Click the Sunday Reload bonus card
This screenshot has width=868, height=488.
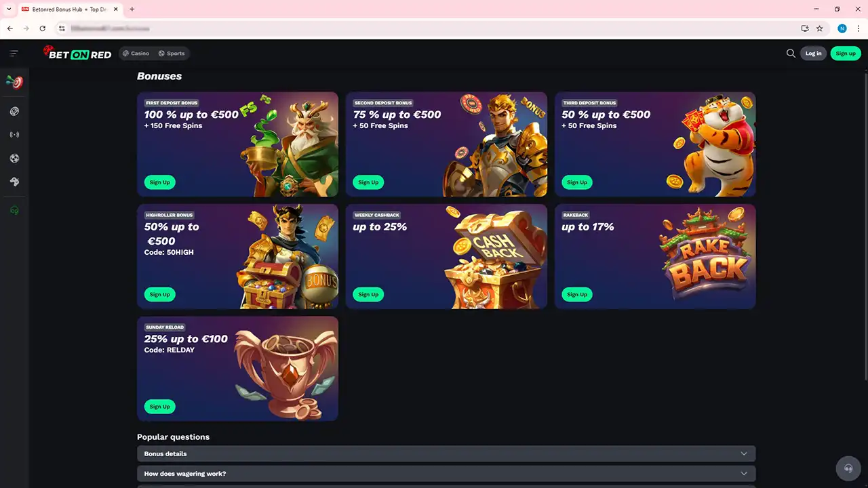coord(237,369)
